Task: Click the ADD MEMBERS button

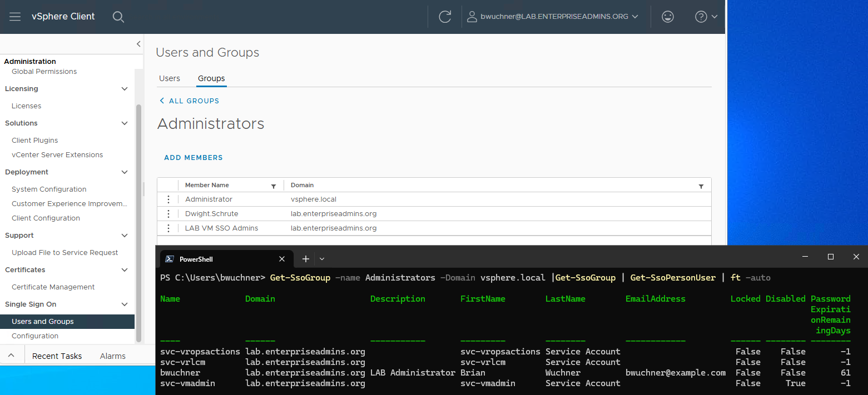Action: click(x=194, y=158)
